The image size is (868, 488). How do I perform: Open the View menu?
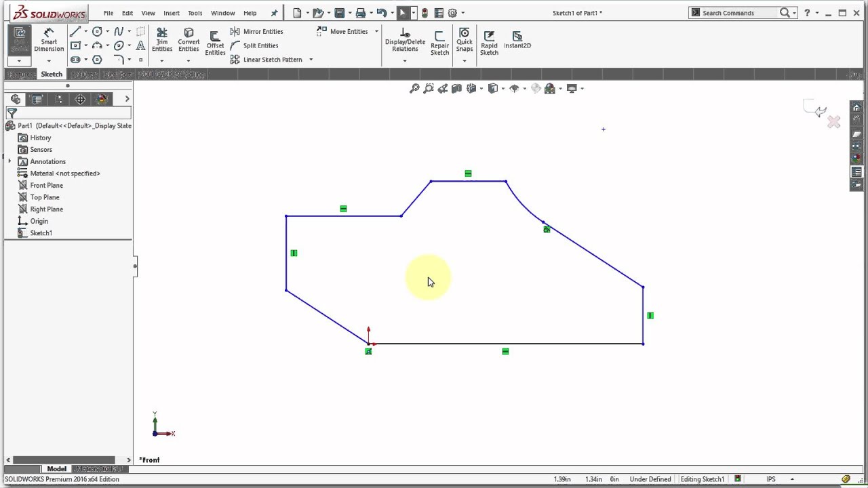[x=148, y=13]
